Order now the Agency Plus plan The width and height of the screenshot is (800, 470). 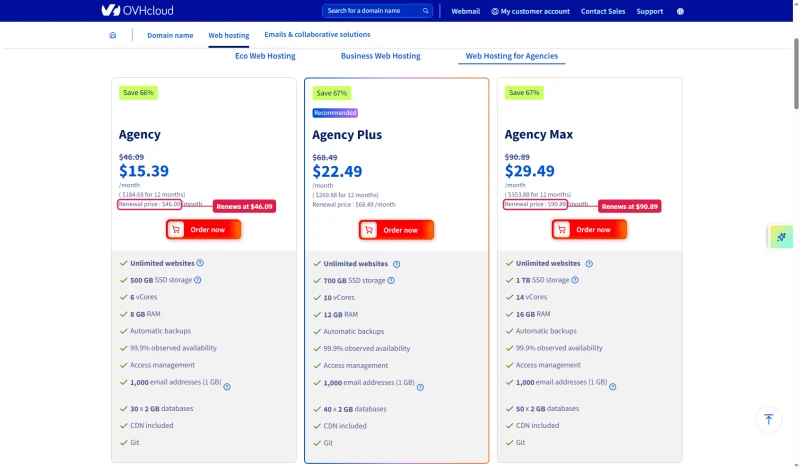(x=396, y=230)
